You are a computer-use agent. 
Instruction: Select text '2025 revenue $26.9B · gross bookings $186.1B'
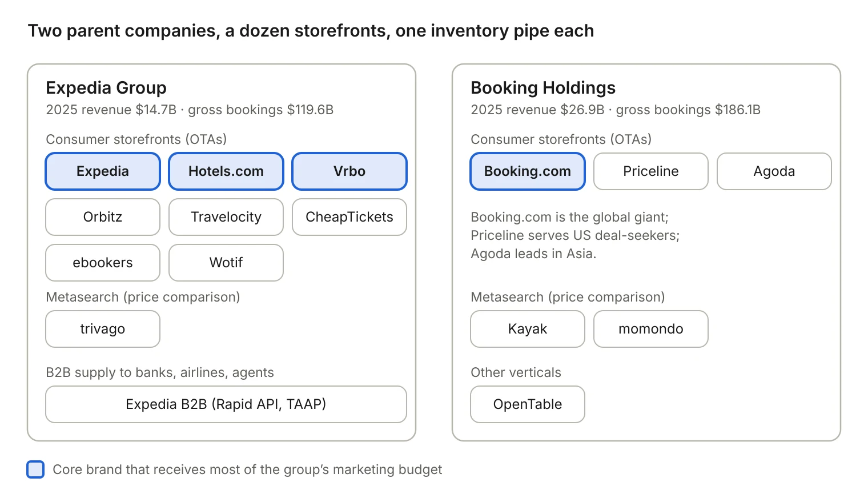coord(616,110)
